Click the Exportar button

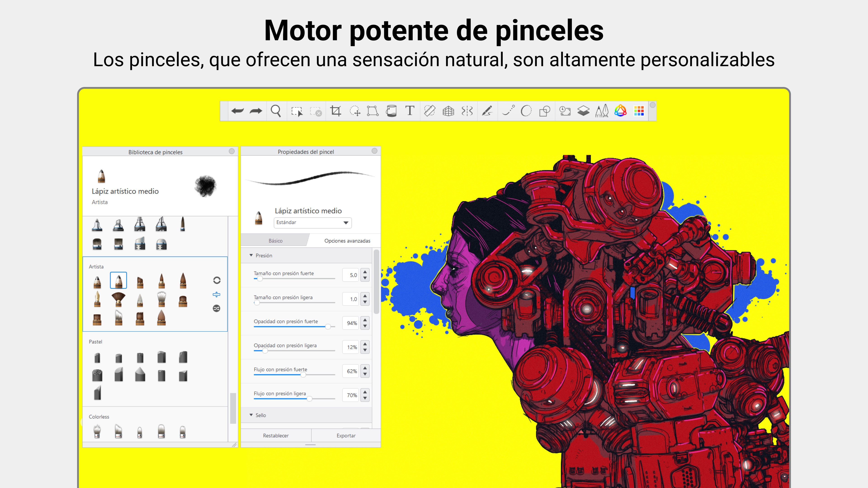(346, 435)
